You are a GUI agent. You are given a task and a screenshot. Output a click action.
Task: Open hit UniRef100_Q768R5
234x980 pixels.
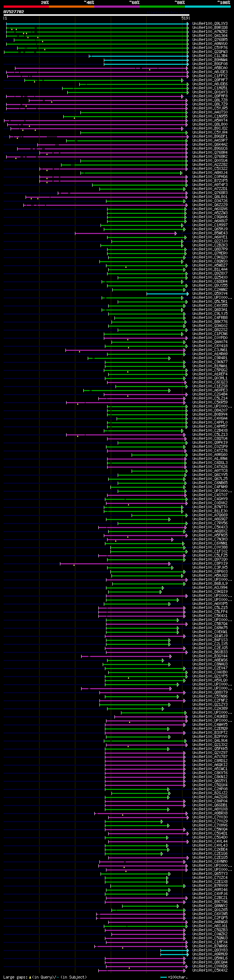click(x=210, y=40)
